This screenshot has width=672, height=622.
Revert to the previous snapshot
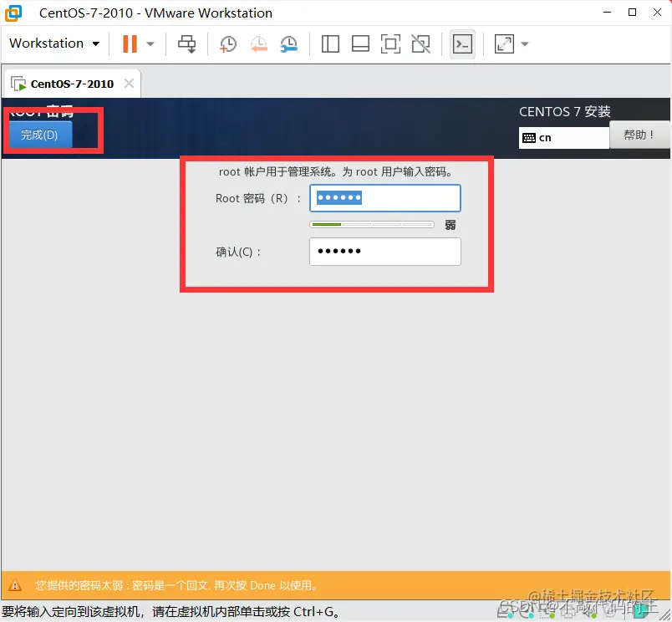click(x=259, y=43)
